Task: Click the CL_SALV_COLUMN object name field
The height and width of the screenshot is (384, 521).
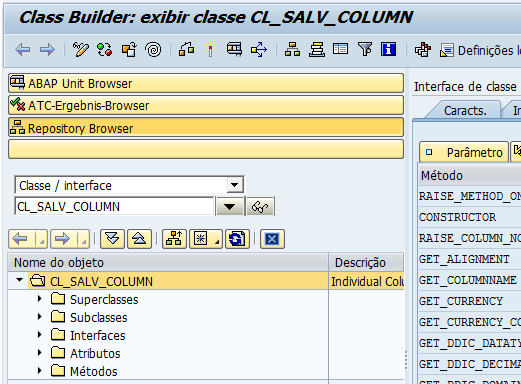Action: point(114,206)
